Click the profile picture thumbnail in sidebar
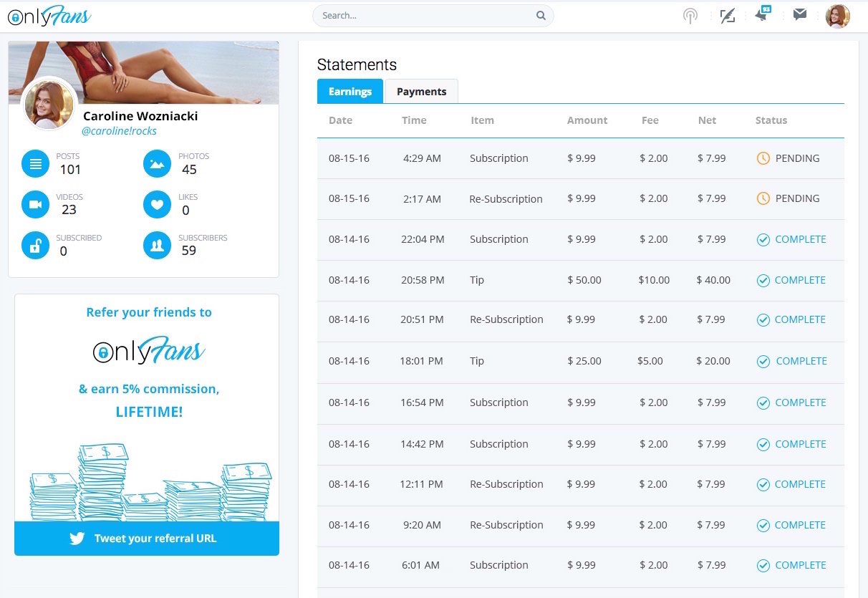 (x=49, y=104)
